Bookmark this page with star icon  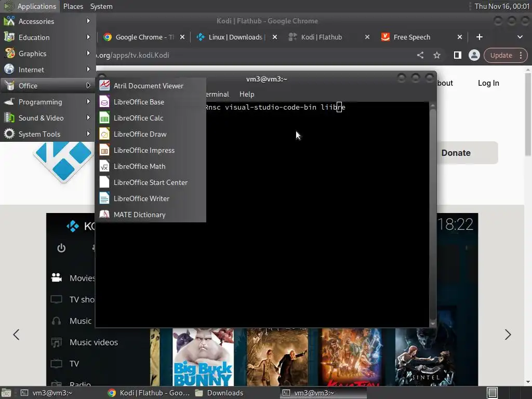[x=436, y=55]
